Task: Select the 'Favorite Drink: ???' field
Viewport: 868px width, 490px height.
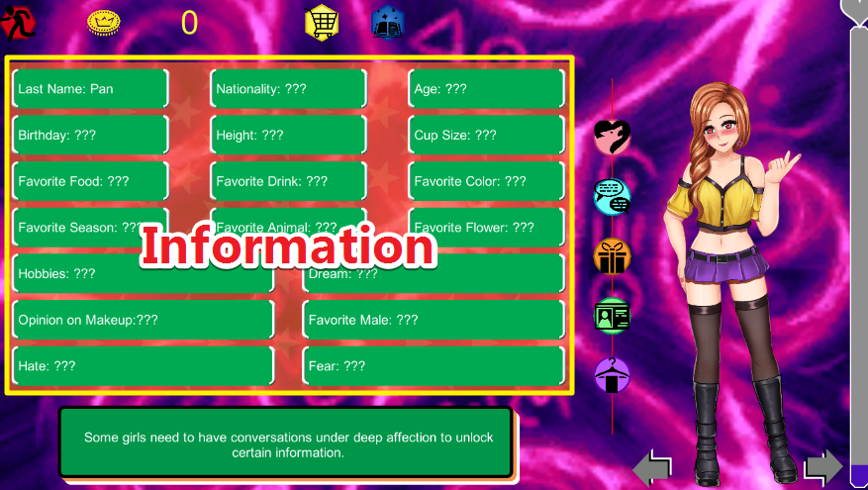Action: 288,181
